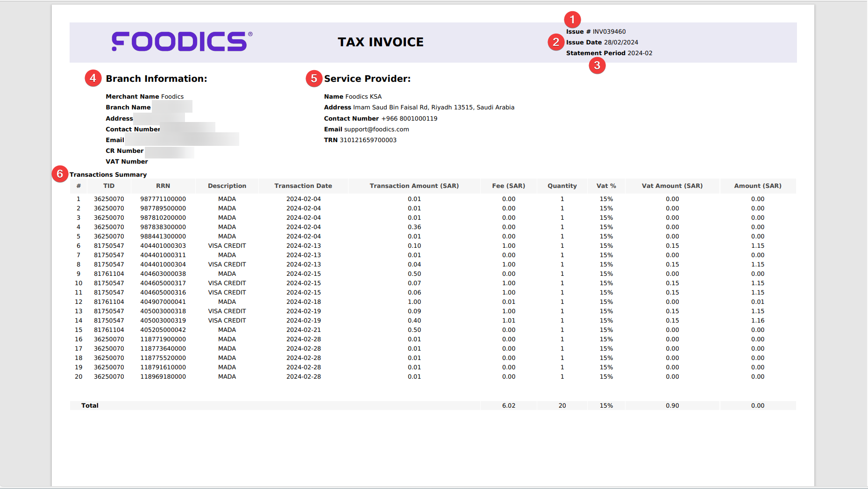Select red marker 3 below Statement Period
This screenshot has height=489, width=868.
coord(597,65)
